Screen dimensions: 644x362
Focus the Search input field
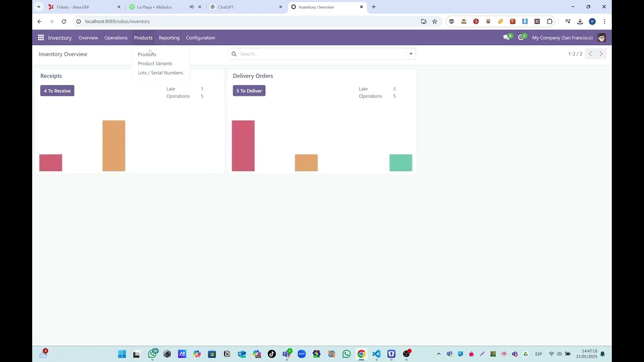pyautogui.click(x=322, y=54)
